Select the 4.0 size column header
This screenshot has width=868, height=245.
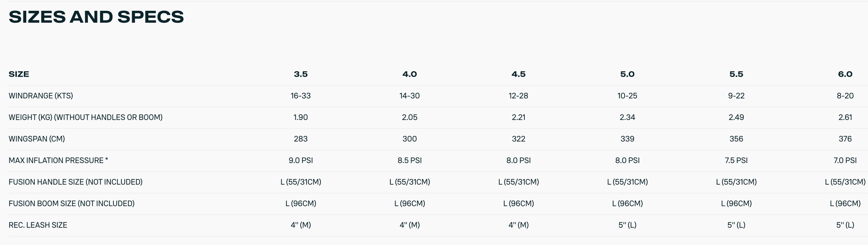tap(409, 74)
